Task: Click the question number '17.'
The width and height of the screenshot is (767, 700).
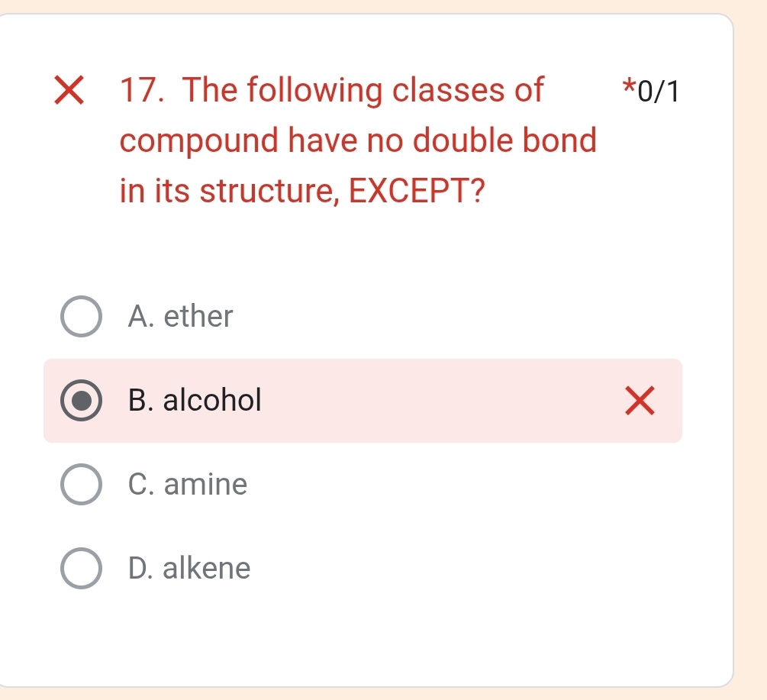Action: click(x=144, y=91)
